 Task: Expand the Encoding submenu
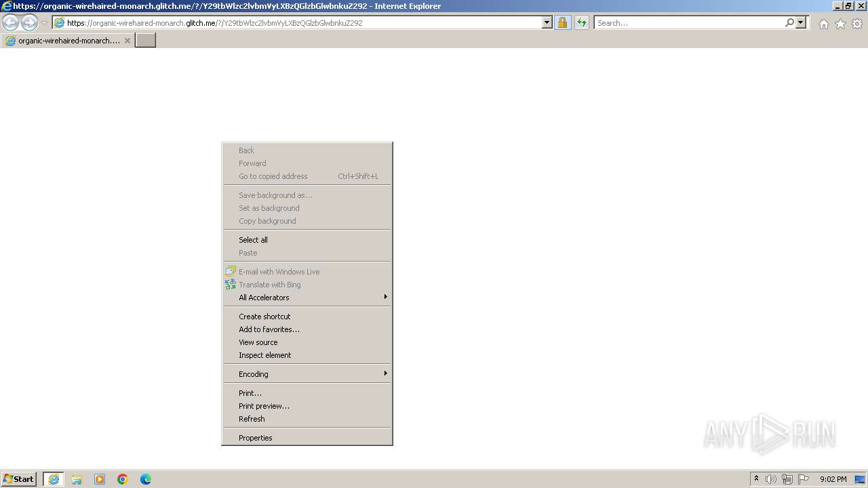(307, 374)
